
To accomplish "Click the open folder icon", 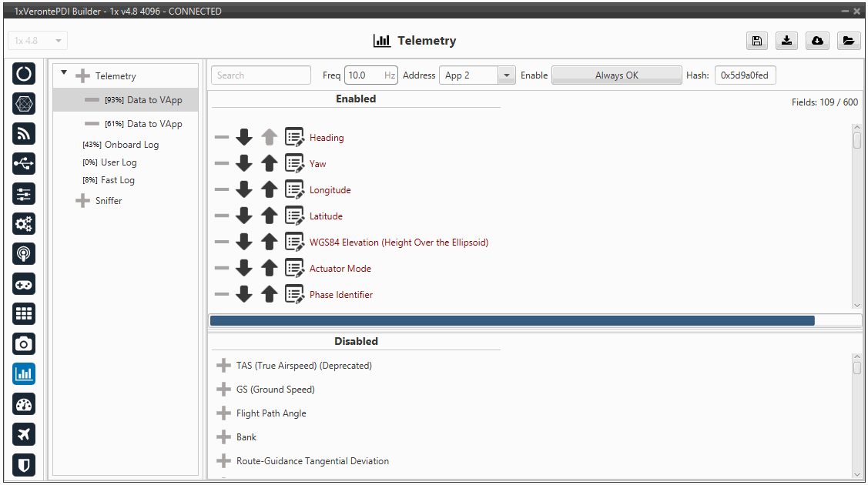I will 847,41.
